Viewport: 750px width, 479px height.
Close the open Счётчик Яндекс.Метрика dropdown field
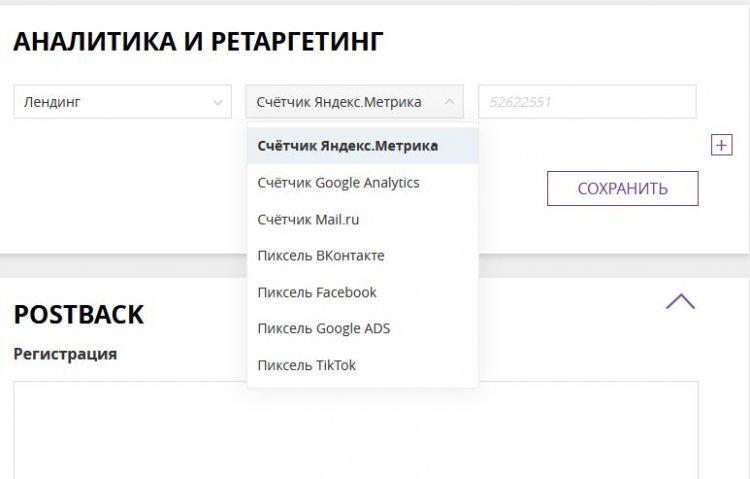(x=340, y=102)
